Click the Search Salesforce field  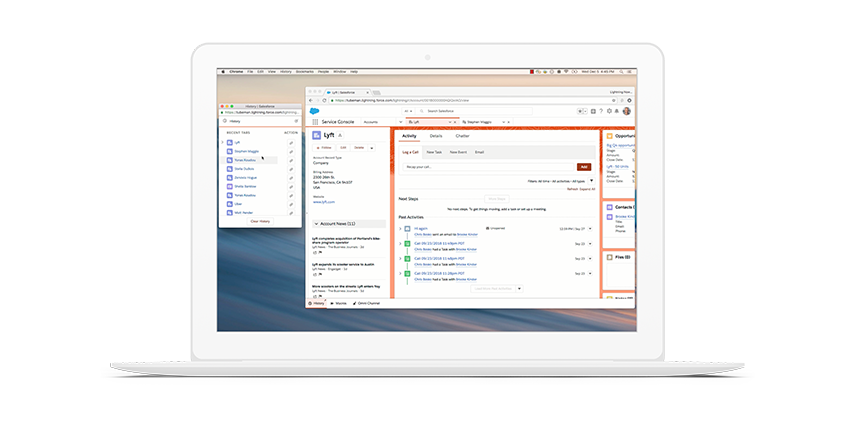(x=474, y=111)
